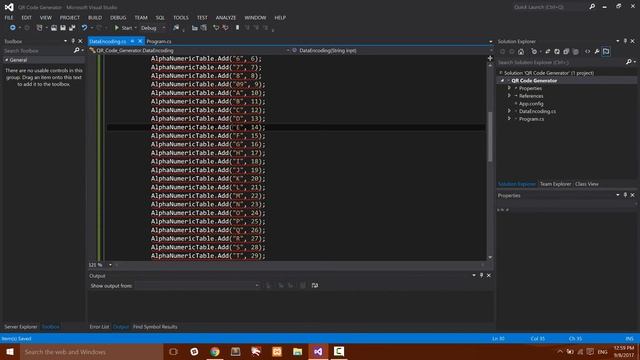The height and width of the screenshot is (360, 640).
Task: Save the current file with Save icon
Action: (63, 28)
